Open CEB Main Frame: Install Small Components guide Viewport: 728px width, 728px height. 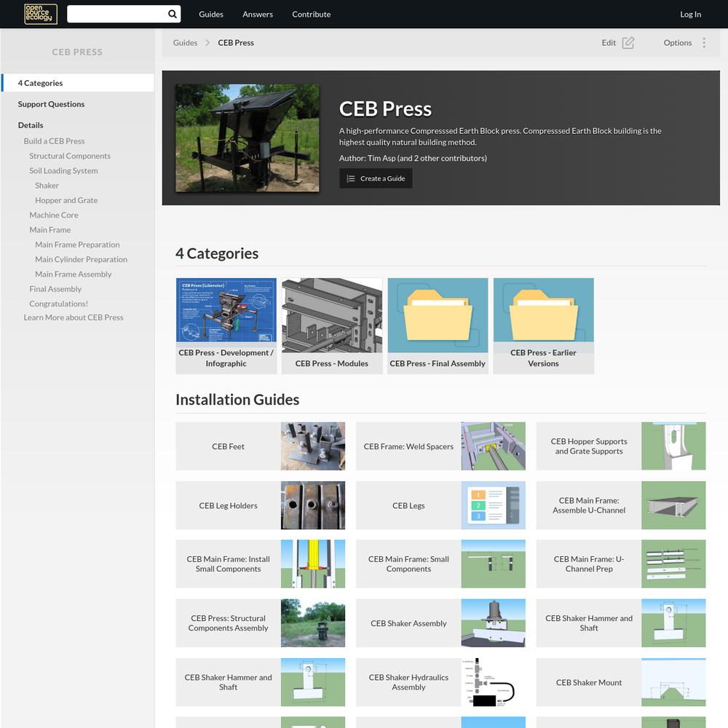click(x=261, y=564)
